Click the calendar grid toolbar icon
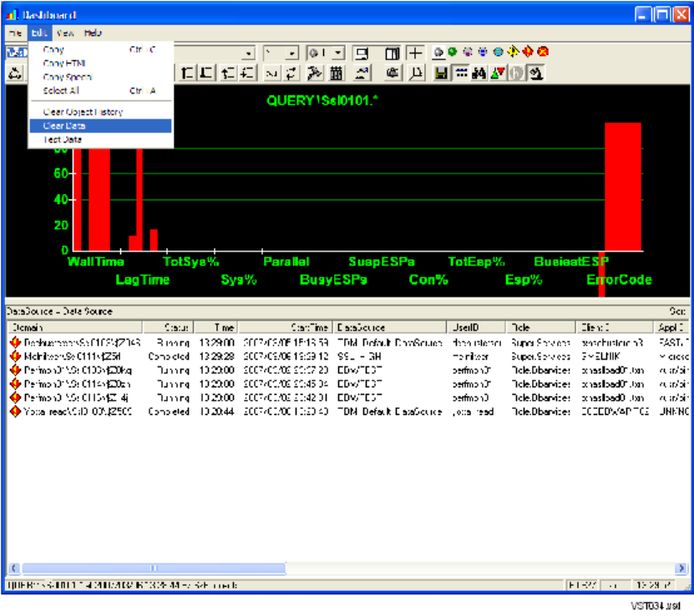Screen dimensions: 694x616 tap(337, 73)
